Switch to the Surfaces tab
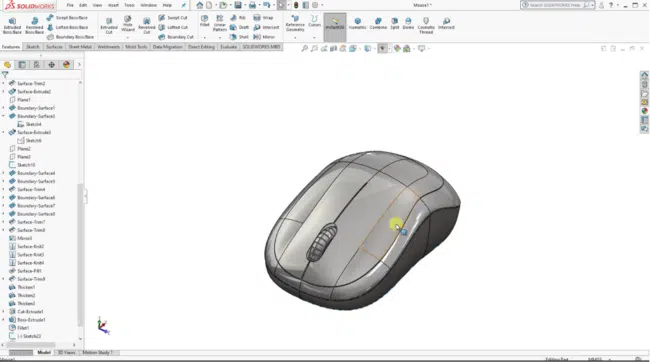The width and height of the screenshot is (650, 363). 54,47
